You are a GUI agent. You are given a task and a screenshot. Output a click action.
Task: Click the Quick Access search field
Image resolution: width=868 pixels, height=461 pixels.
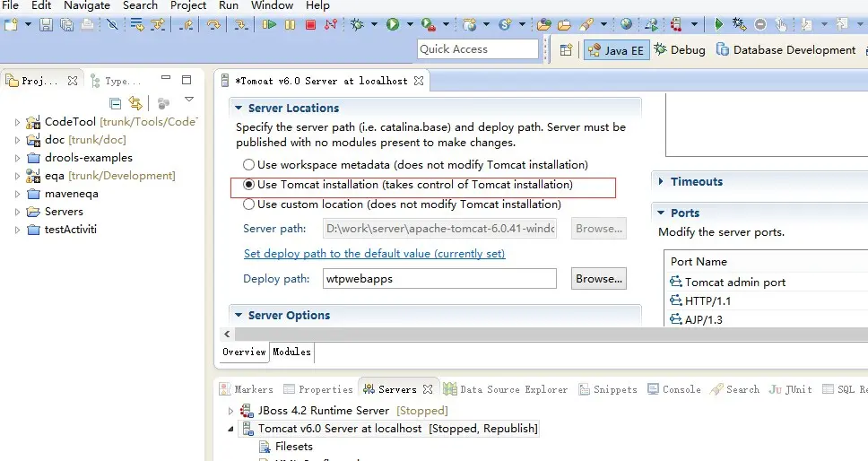point(478,49)
